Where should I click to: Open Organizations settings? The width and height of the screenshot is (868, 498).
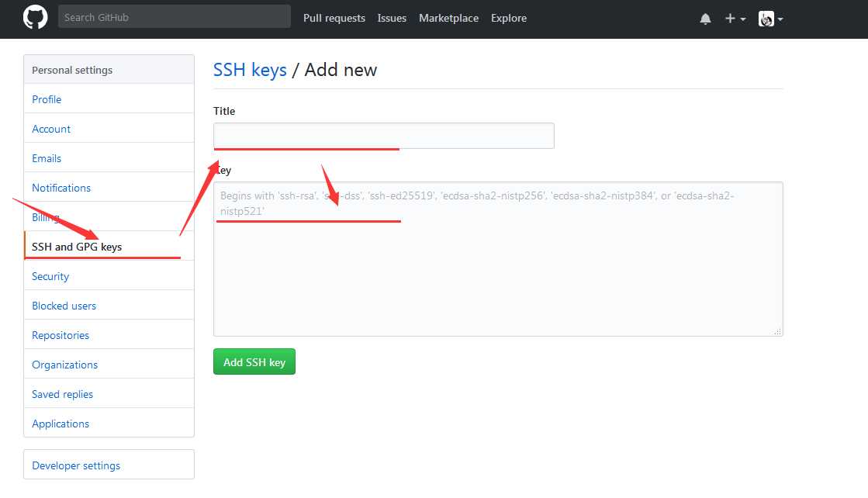109,365
